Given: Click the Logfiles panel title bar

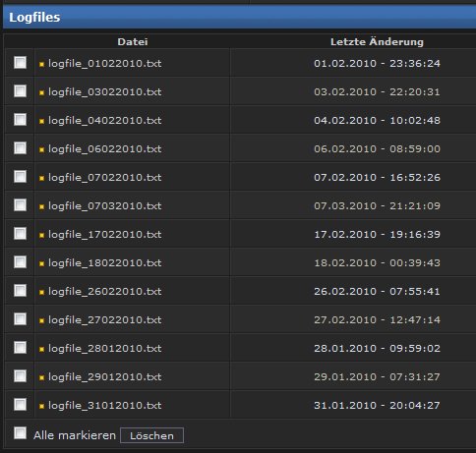Looking at the screenshot, I should click(239, 17).
